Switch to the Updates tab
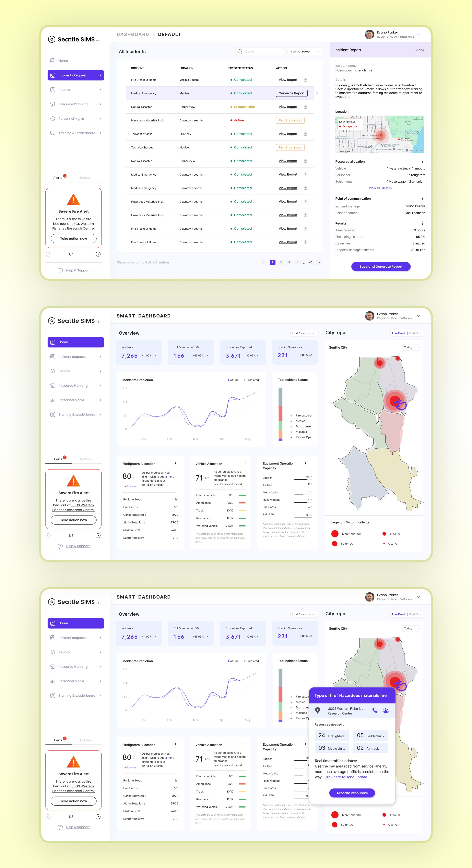This screenshot has width=472, height=868. (x=85, y=178)
